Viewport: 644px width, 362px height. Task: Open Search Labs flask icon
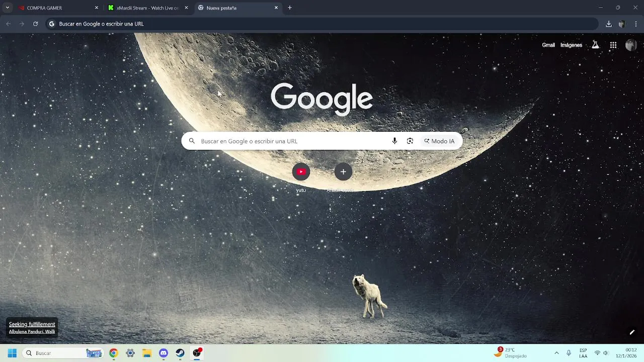(595, 45)
